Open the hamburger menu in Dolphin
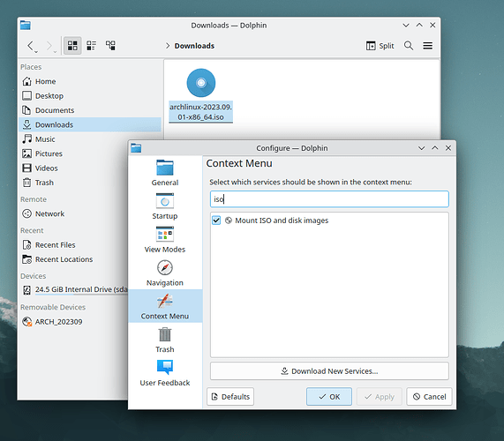The image size is (504, 441). coord(427,46)
